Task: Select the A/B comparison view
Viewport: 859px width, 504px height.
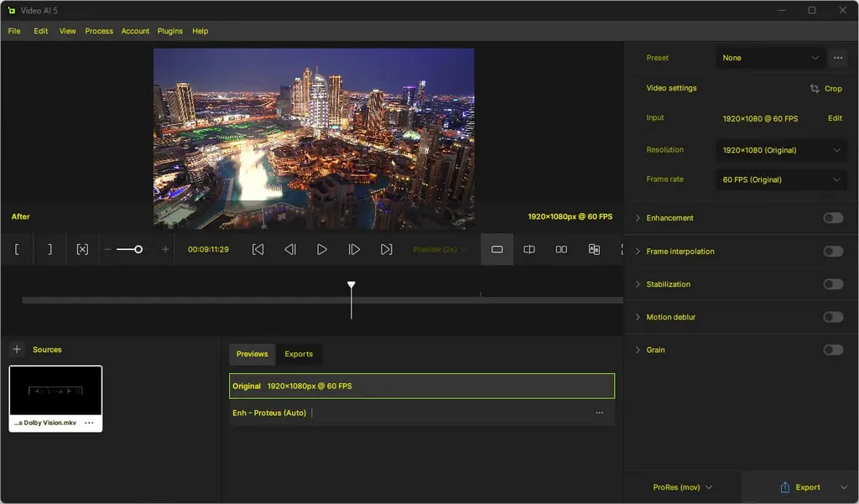Action: point(594,249)
